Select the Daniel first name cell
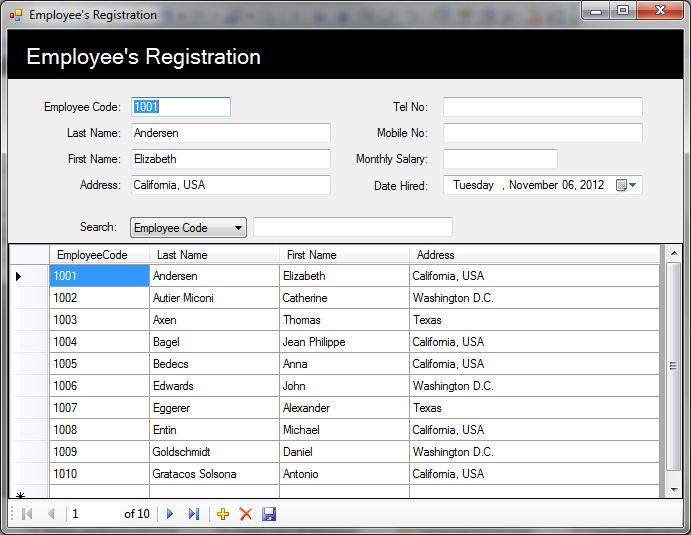This screenshot has height=535, width=691. click(x=344, y=452)
